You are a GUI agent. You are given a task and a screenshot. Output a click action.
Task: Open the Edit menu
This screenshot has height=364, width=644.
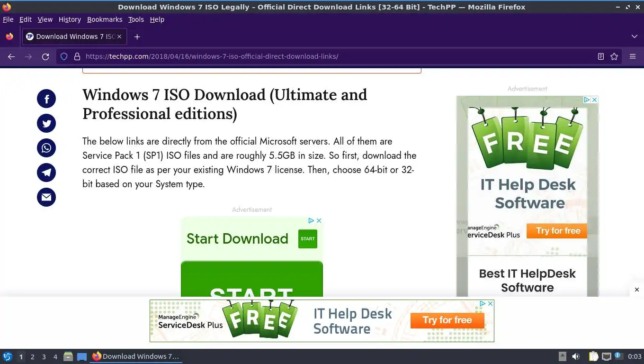[x=26, y=19]
